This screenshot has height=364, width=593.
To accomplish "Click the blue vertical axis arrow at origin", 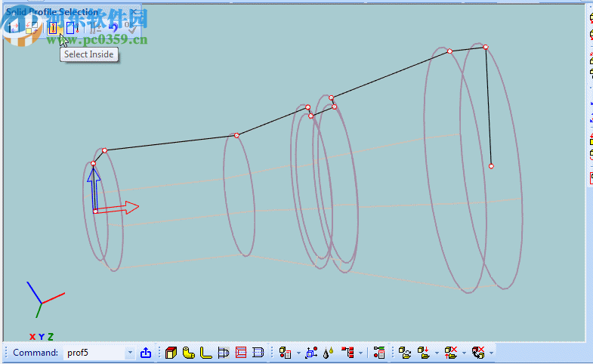I will tap(94, 189).
